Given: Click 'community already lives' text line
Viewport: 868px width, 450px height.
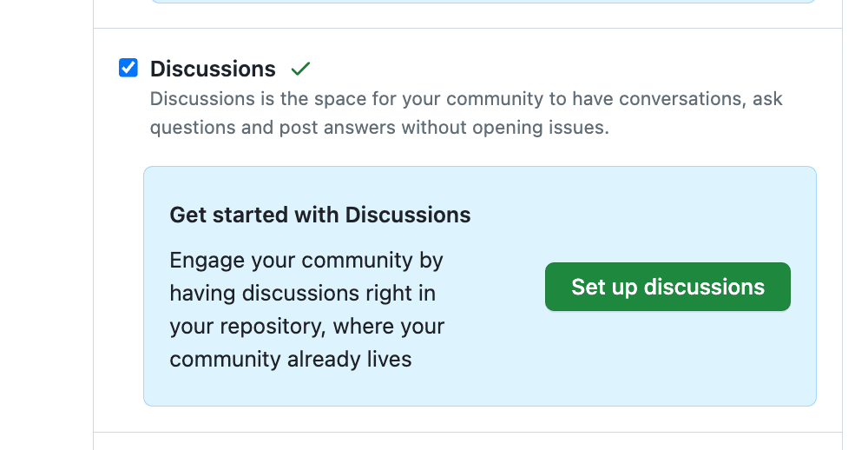Looking at the screenshot, I should [x=290, y=359].
